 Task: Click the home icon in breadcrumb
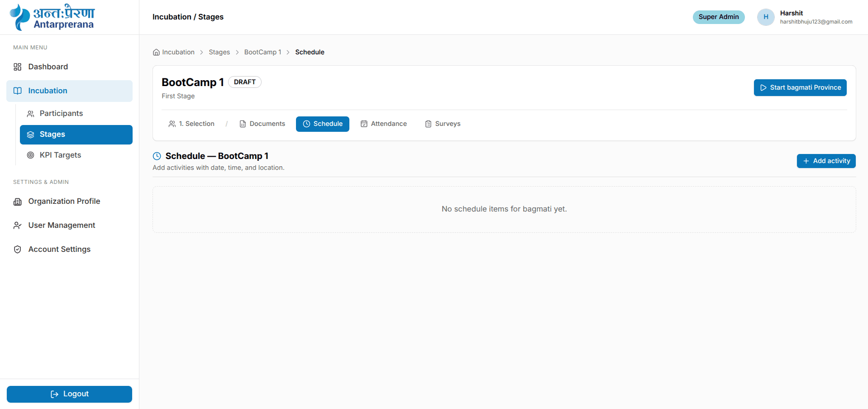tap(156, 52)
